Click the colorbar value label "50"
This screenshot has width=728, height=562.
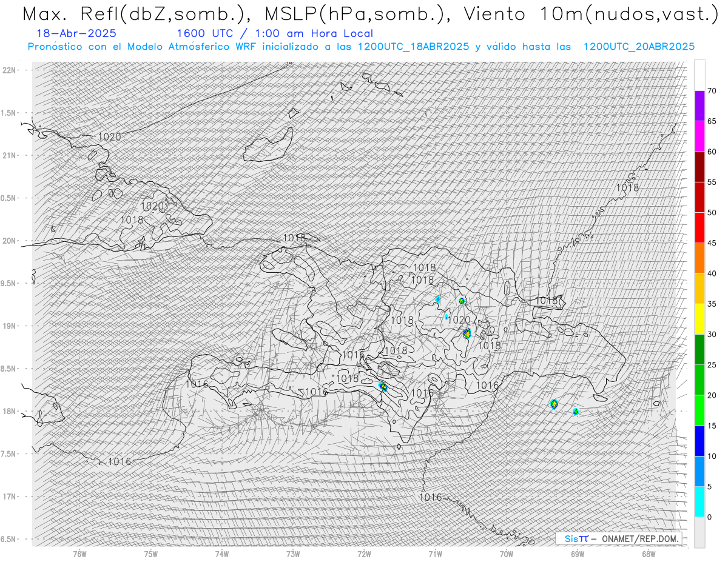coord(712,213)
